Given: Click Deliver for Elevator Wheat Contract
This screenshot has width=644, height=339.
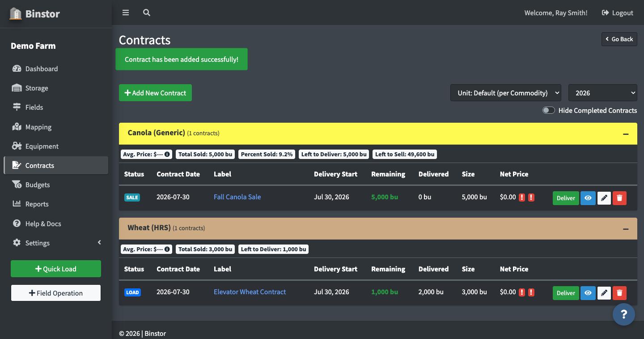Looking at the screenshot, I should click(x=566, y=293).
